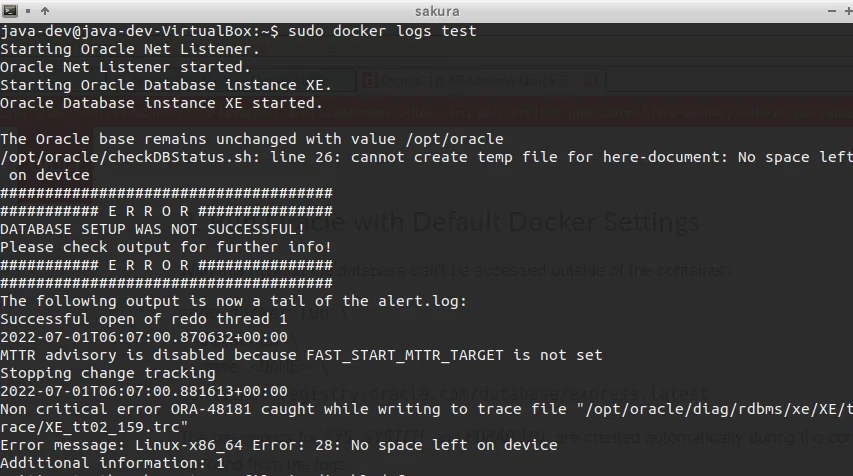Click the /opt/oracle/checkDBStatus.sh path text
853x476 pixels.
(x=126, y=157)
